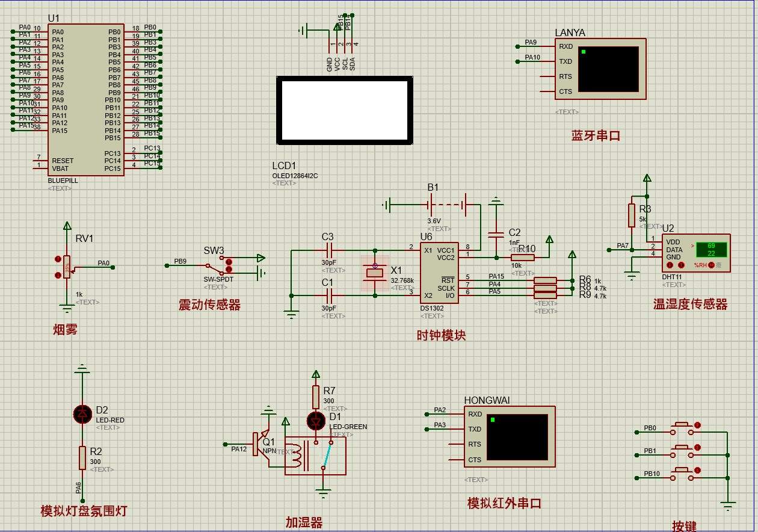Toggle SW3 lower red actuator
Image resolution: width=758 pixels, height=532 pixels.
pos(229,269)
